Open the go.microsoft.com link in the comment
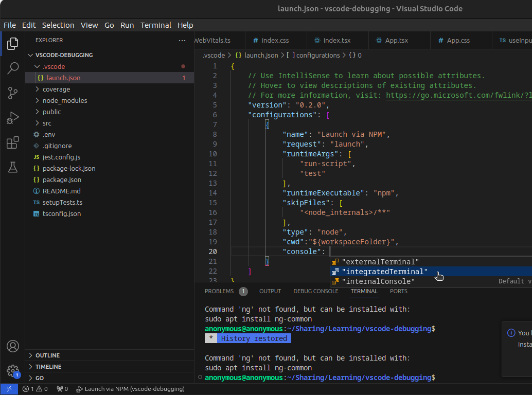The width and height of the screenshot is (532, 395). pyautogui.click(x=458, y=95)
